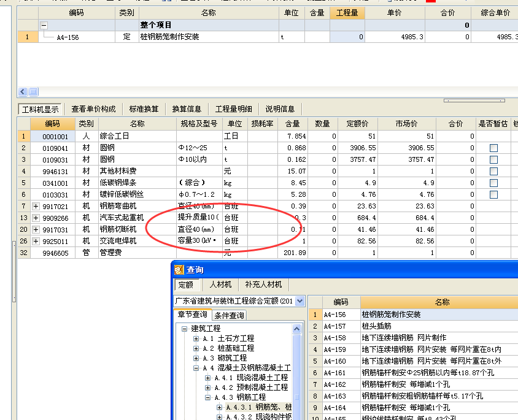The width and height of the screenshot is (518, 420).
Task: Click the 综合单价 column header
Action: click(495, 13)
